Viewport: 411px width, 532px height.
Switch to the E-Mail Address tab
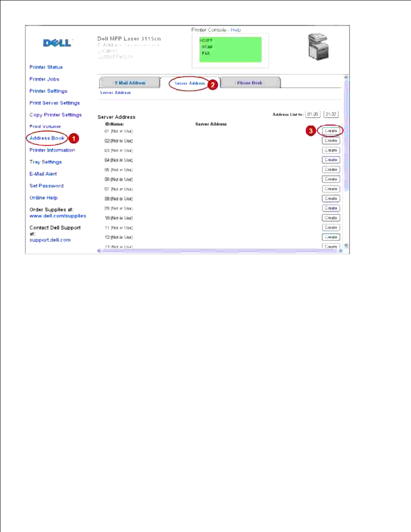pyautogui.click(x=130, y=83)
